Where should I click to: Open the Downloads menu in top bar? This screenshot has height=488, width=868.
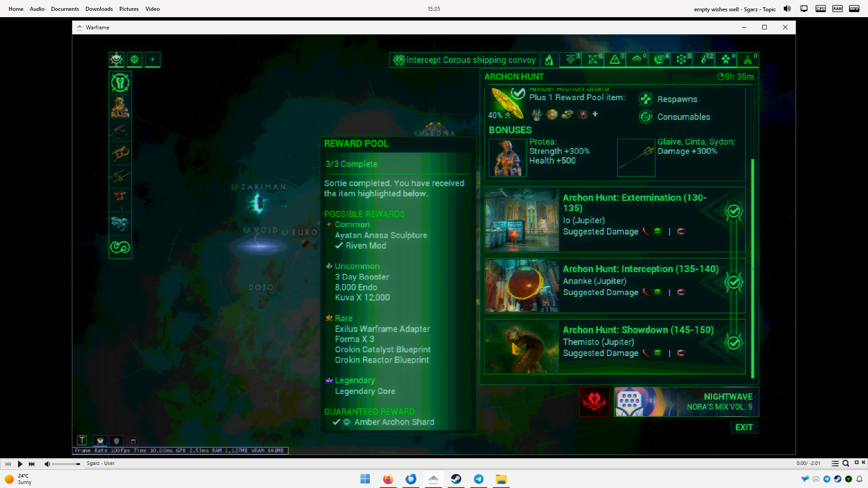point(99,9)
